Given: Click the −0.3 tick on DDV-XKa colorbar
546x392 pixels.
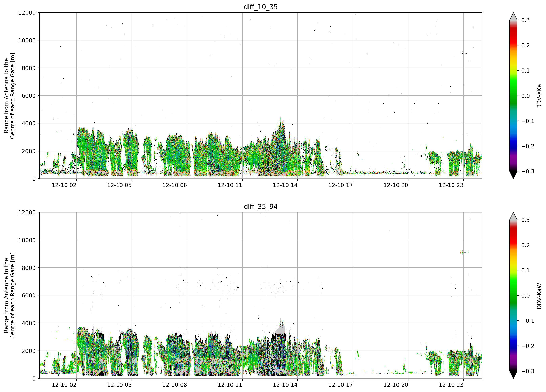Looking at the screenshot, I should click(x=528, y=171).
